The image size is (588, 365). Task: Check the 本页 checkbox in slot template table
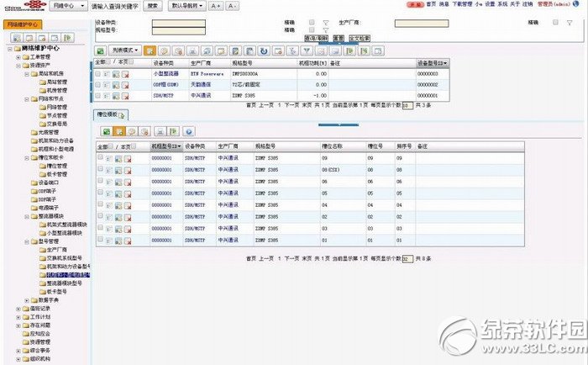134,146
